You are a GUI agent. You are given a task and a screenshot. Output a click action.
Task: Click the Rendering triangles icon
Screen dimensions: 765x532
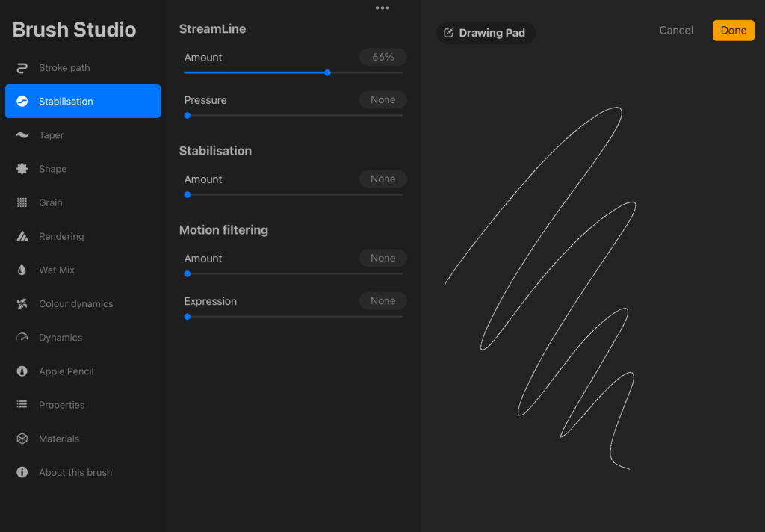pyautogui.click(x=22, y=236)
